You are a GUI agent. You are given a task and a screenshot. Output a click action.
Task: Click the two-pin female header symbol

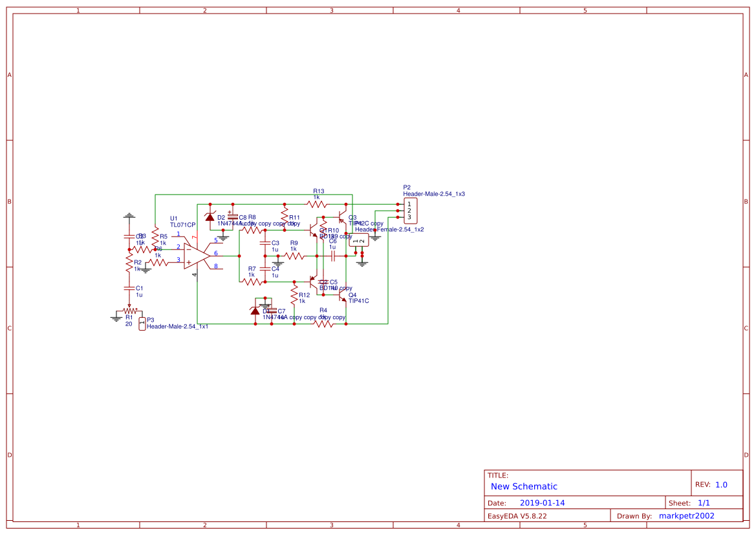[358, 240]
